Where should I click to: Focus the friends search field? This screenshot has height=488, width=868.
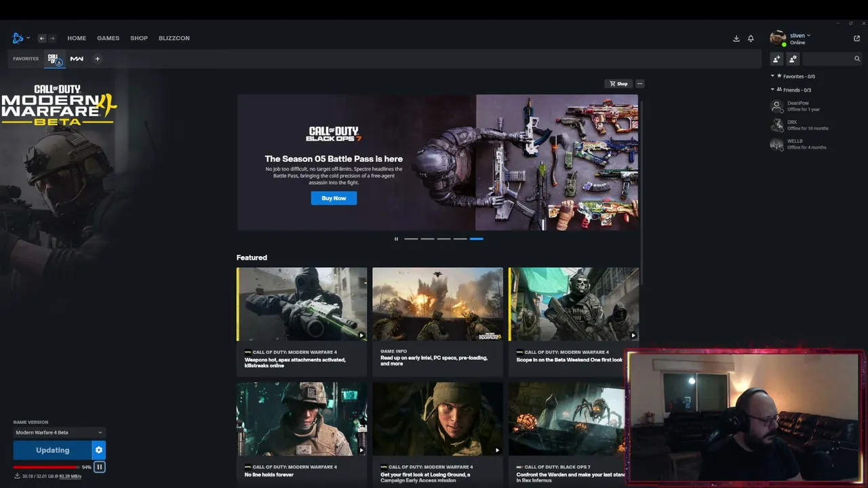tap(827, 59)
